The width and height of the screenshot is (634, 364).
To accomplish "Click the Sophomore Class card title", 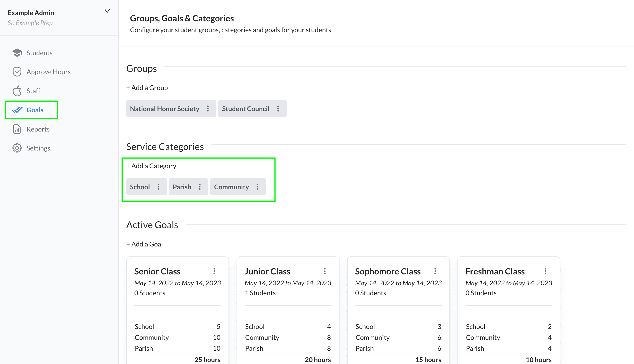I will tap(388, 271).
